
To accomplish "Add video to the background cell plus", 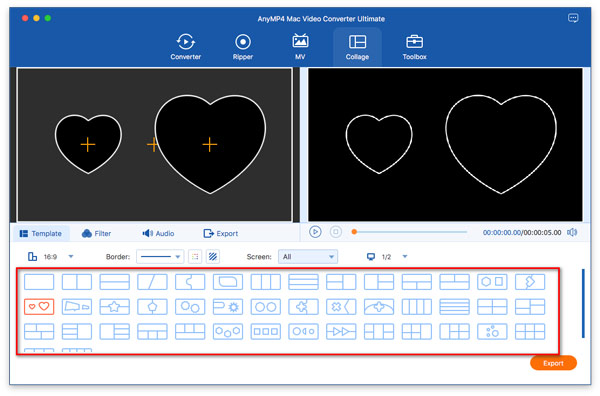I will pos(152,145).
